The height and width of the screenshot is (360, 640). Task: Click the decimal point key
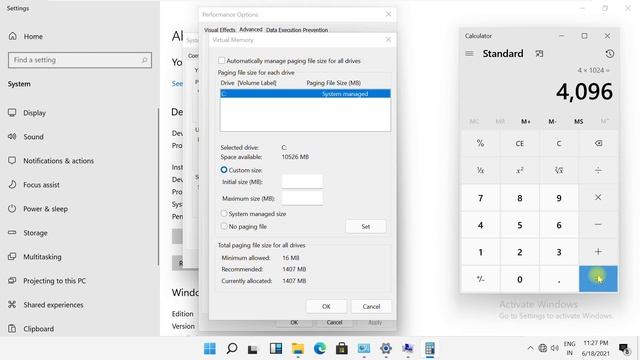click(559, 279)
